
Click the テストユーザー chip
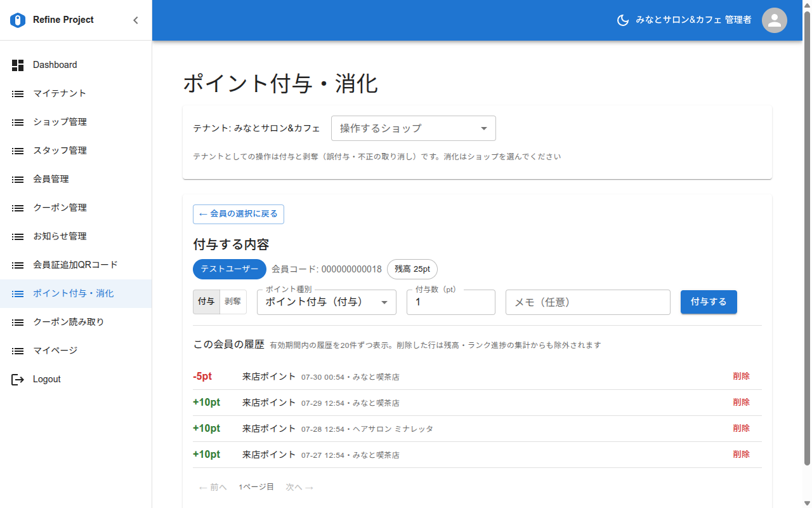click(x=230, y=269)
